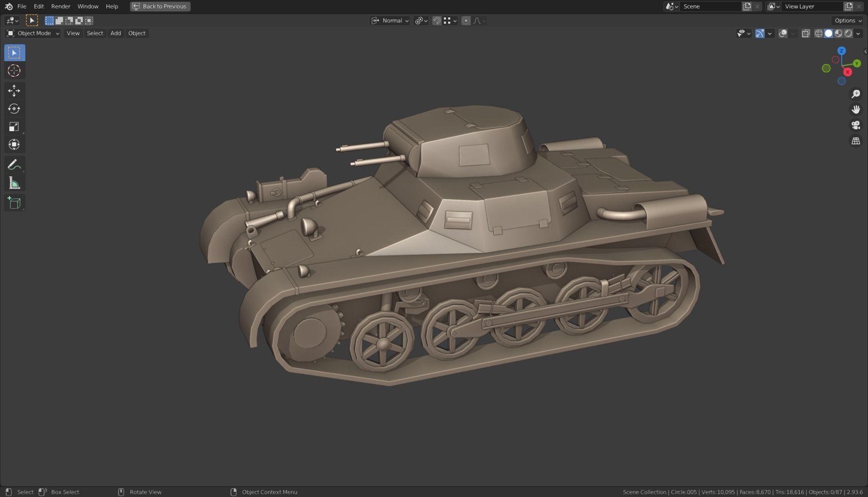
Task: Select the Add Cube tool
Action: 14,203
